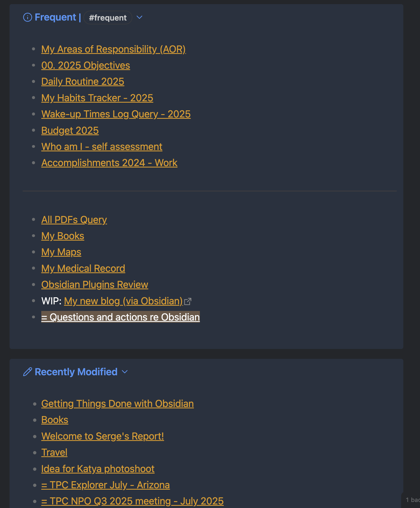This screenshot has width=420, height=508.
Task: Open Wake-up Times Log Query - 2025
Action: coord(116,114)
